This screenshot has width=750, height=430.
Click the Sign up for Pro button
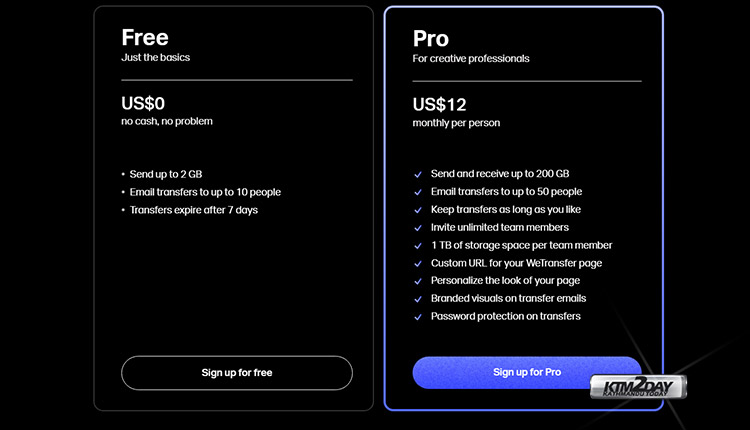(x=527, y=372)
